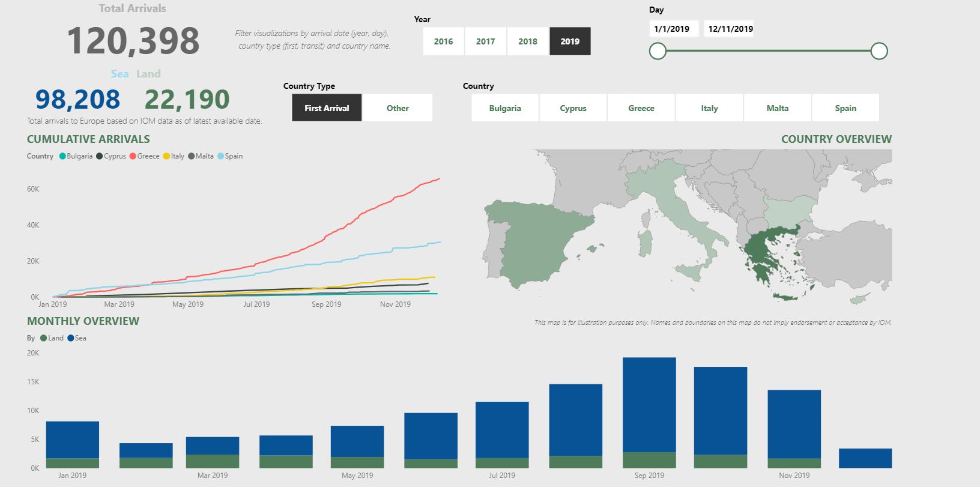The width and height of the screenshot is (980, 487).
Task: Click the start date field 1/1/2019
Action: 674,29
